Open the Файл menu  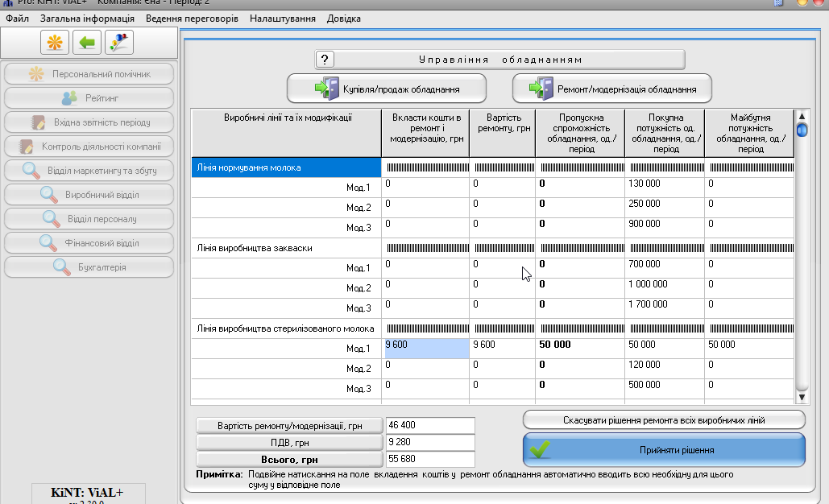click(x=18, y=19)
